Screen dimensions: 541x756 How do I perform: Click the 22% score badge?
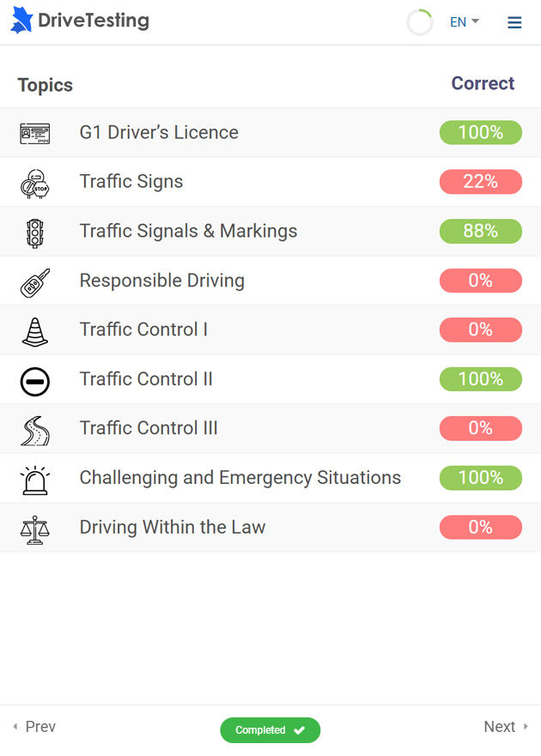(x=480, y=182)
